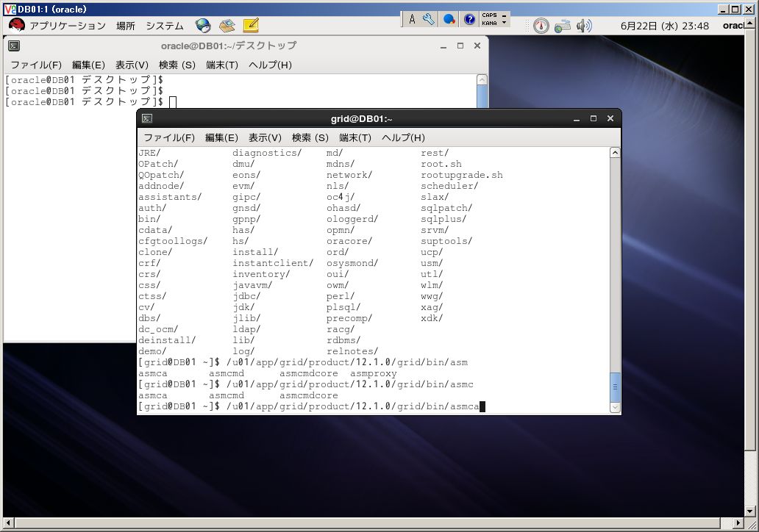Open the web browser globe icon
This screenshot has width=759, height=532.
coord(203,25)
